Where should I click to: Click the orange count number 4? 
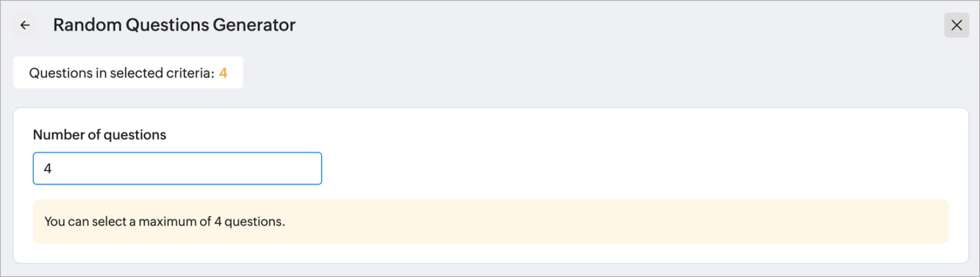[x=223, y=73]
